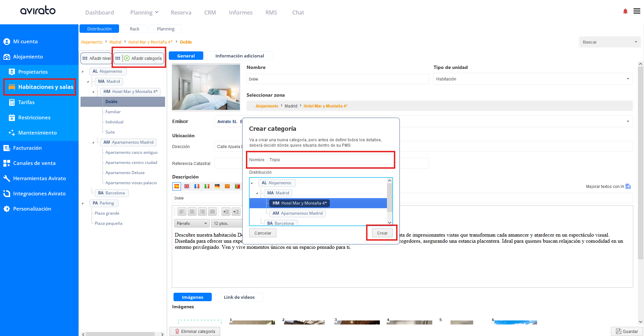Screen dimensions: 644x336
Task: Select the Catalan flag description language
Action: [x=227, y=186]
